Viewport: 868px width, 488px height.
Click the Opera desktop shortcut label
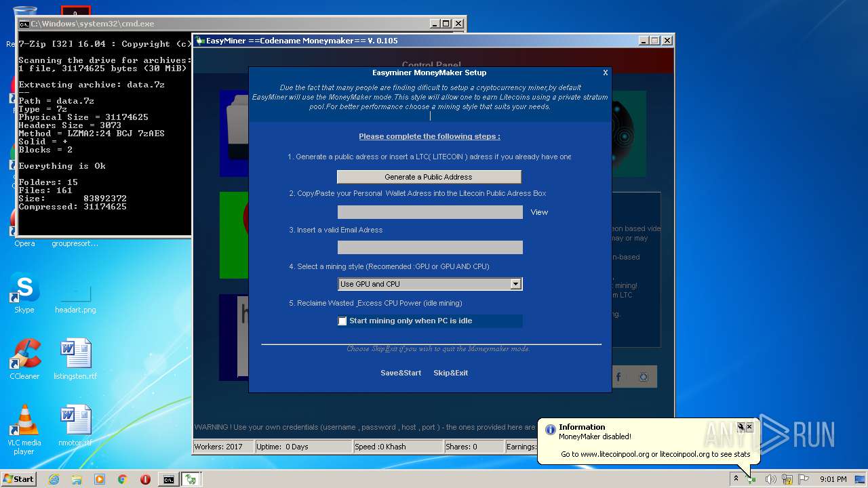click(24, 243)
